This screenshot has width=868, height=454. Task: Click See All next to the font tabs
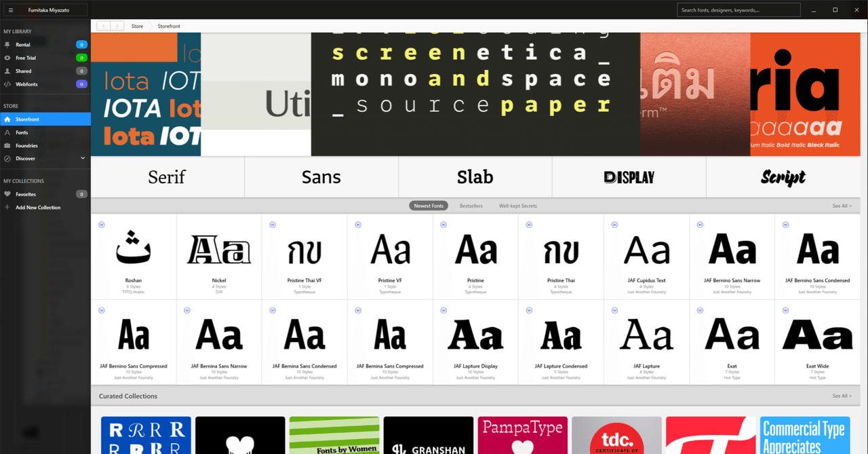(x=842, y=205)
